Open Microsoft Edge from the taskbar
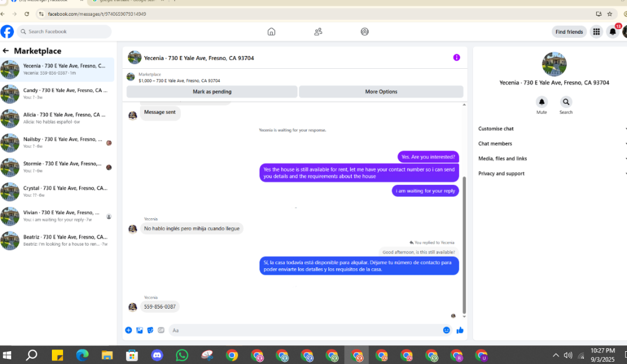627x364 pixels. (82, 355)
